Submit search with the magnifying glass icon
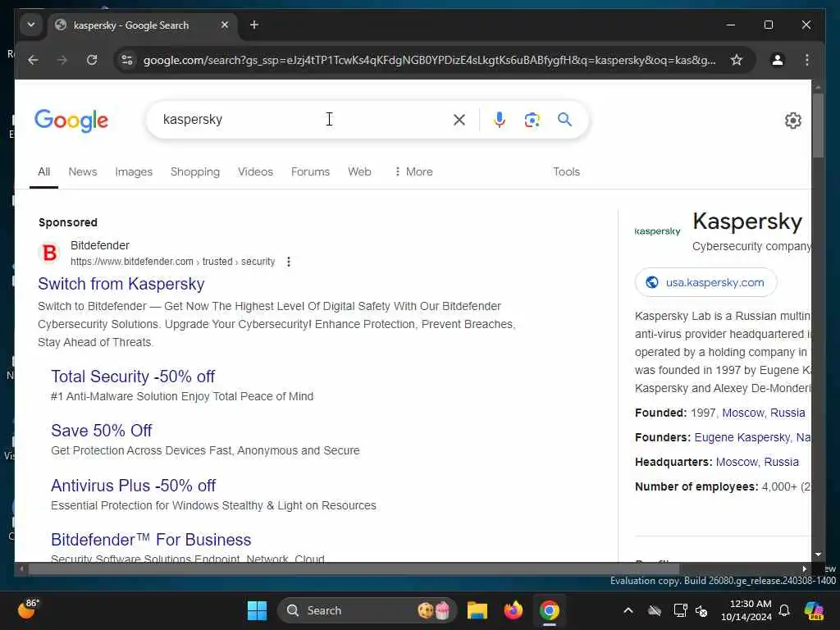840x630 pixels. (564, 120)
